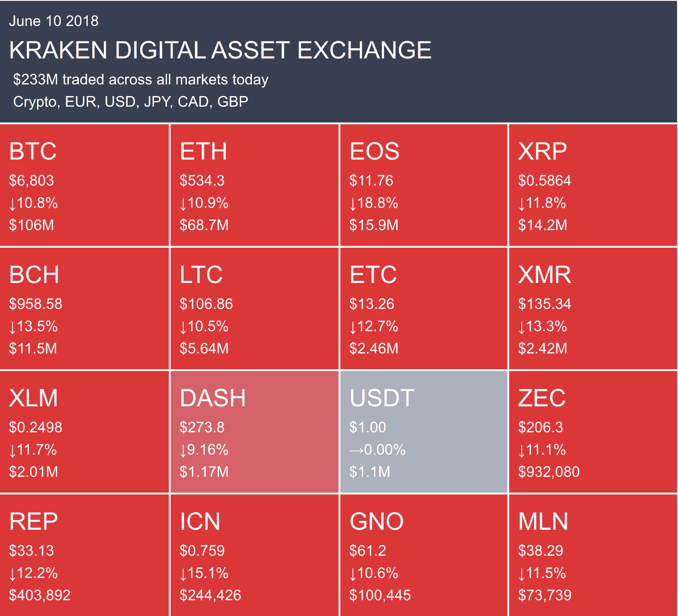Open the ETH market tile
Screen dimensions: 678x616
[254, 185]
